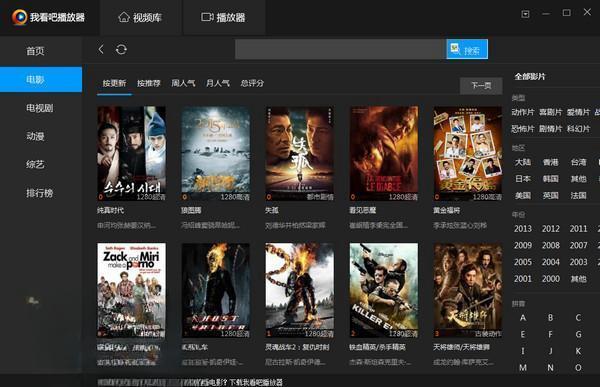Sort by 总评分 tab

coord(252,83)
